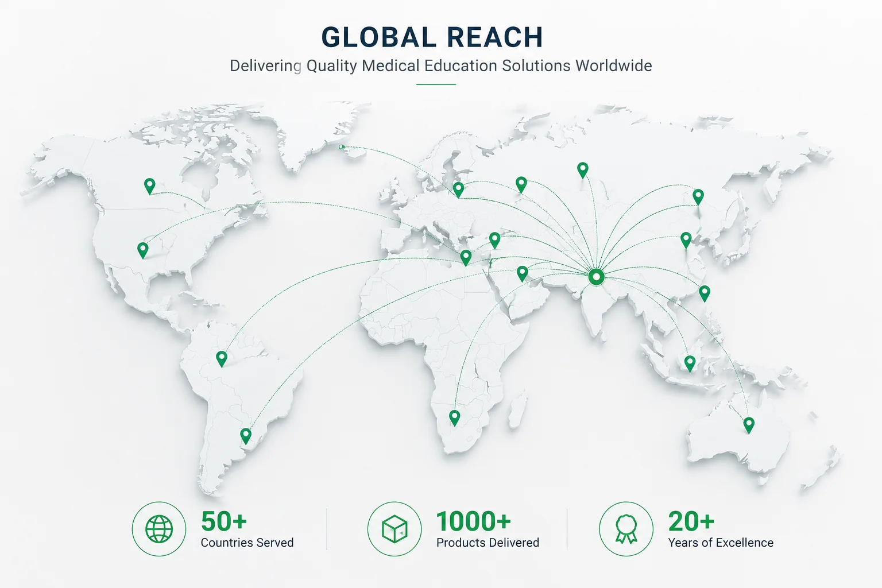The height and width of the screenshot is (588, 882).
Task: Select the map pin in Argentina
Action: (x=246, y=436)
